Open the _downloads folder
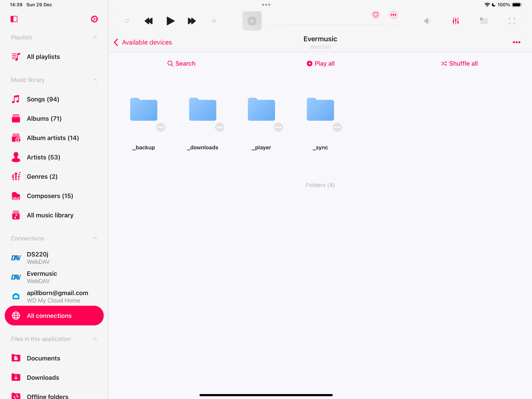Viewport: 532px width, 399px height. point(203,110)
